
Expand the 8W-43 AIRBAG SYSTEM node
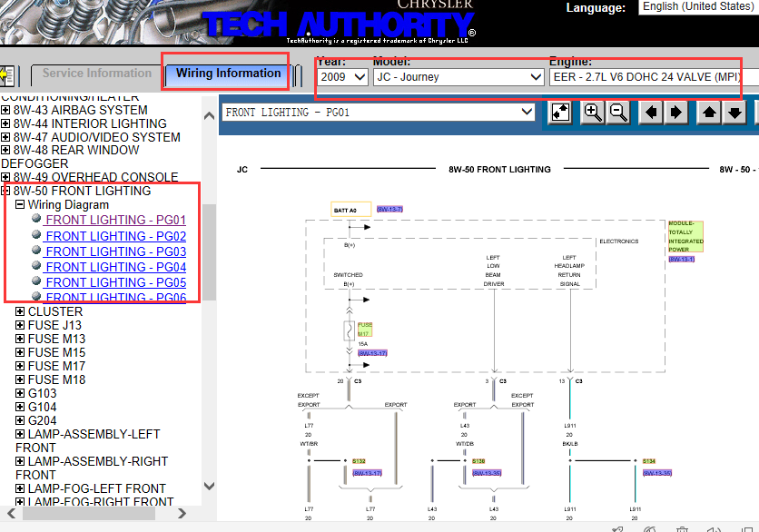(x=6, y=110)
